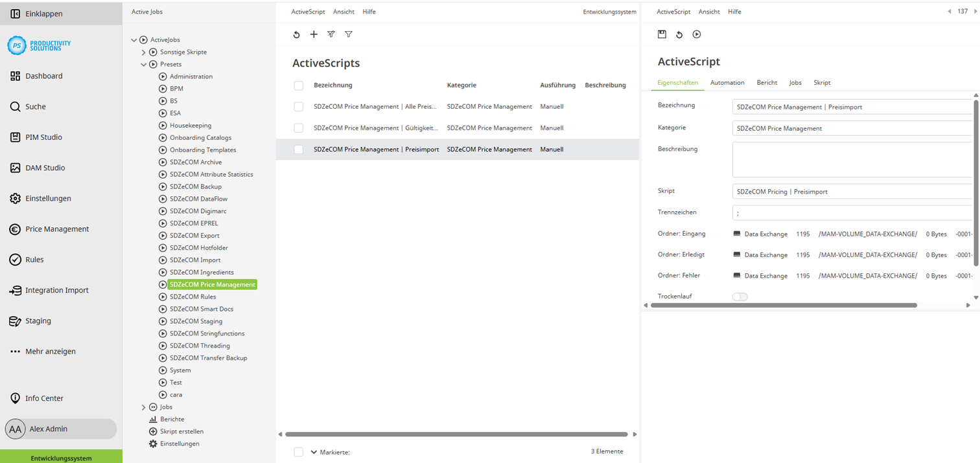Image resolution: width=980 pixels, height=463 pixels.
Task: Refresh the ActiveScripts list
Action: pos(297,34)
